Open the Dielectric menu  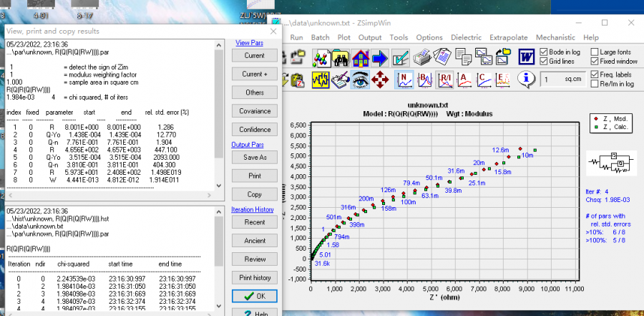tap(466, 37)
